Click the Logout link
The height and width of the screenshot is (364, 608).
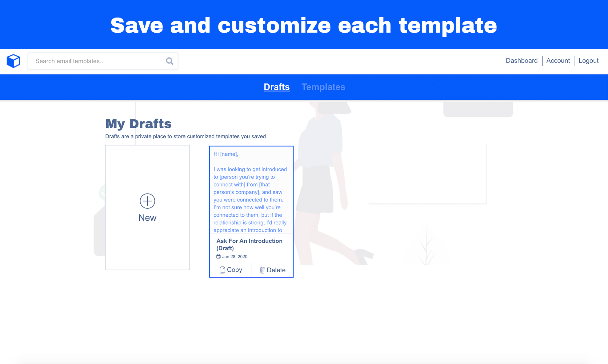pyautogui.click(x=588, y=61)
